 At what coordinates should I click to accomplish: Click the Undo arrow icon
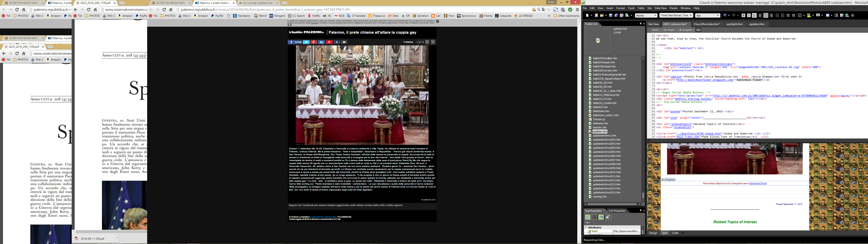pyautogui.click(x=725, y=16)
